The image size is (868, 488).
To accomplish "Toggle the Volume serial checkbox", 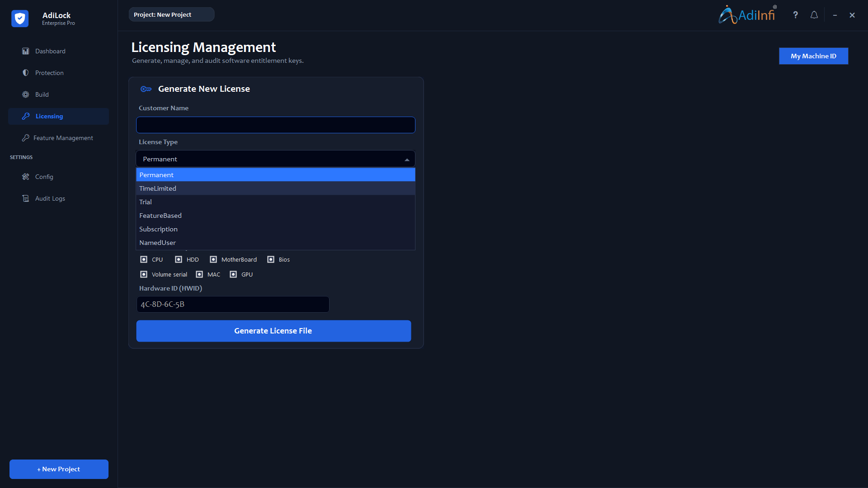I will pos(144,274).
